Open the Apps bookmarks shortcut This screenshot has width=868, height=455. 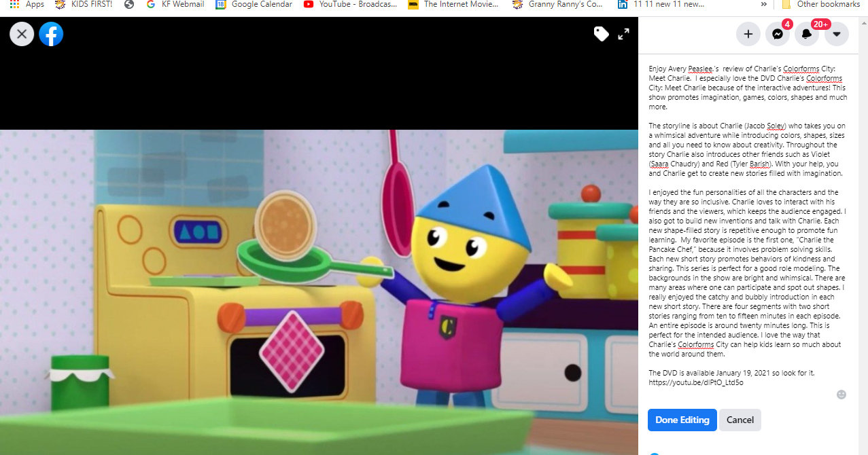point(27,4)
